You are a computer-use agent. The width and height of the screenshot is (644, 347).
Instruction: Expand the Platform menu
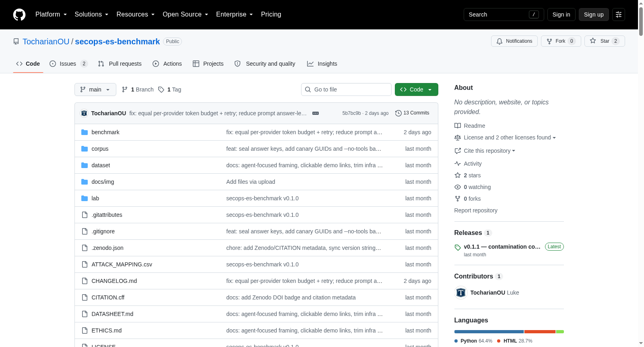(x=51, y=15)
